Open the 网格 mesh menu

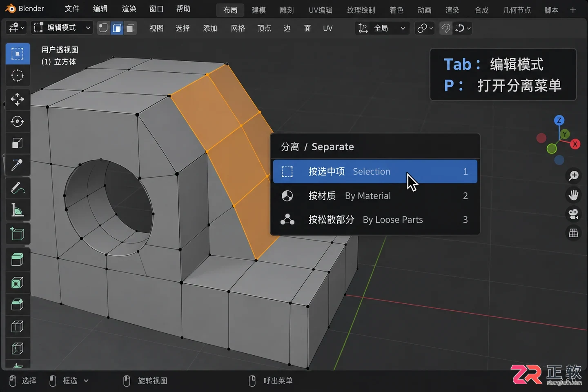point(238,28)
